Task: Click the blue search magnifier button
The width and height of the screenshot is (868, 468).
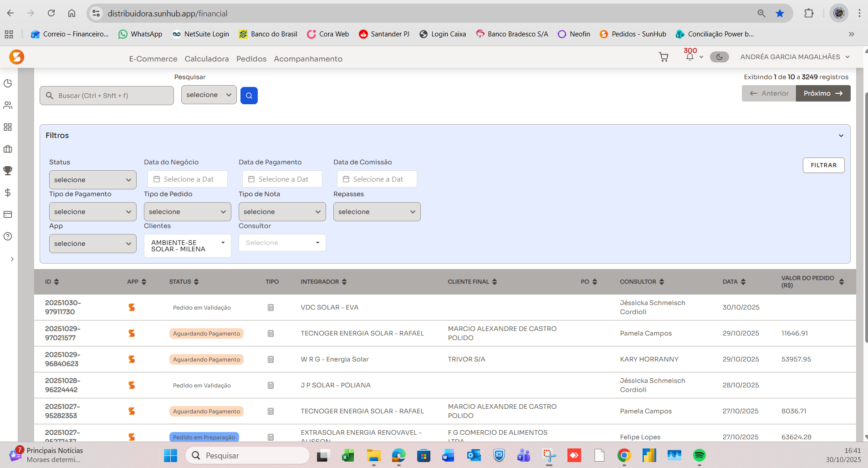Action: [x=249, y=96]
